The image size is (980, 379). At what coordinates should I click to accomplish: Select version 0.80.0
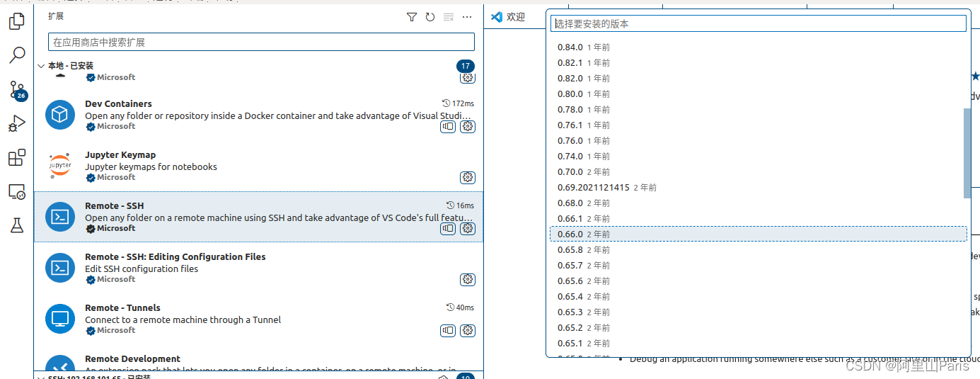(x=758, y=94)
